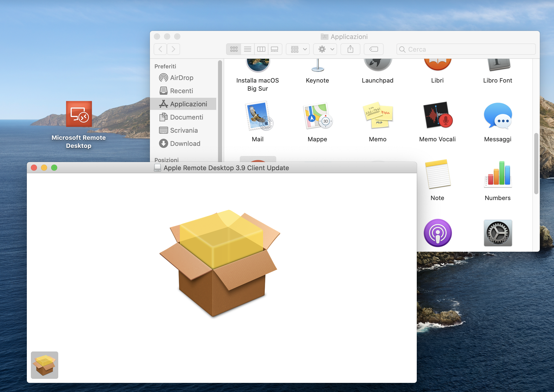
Task: Open the Podcast app icon
Action: [x=438, y=233]
